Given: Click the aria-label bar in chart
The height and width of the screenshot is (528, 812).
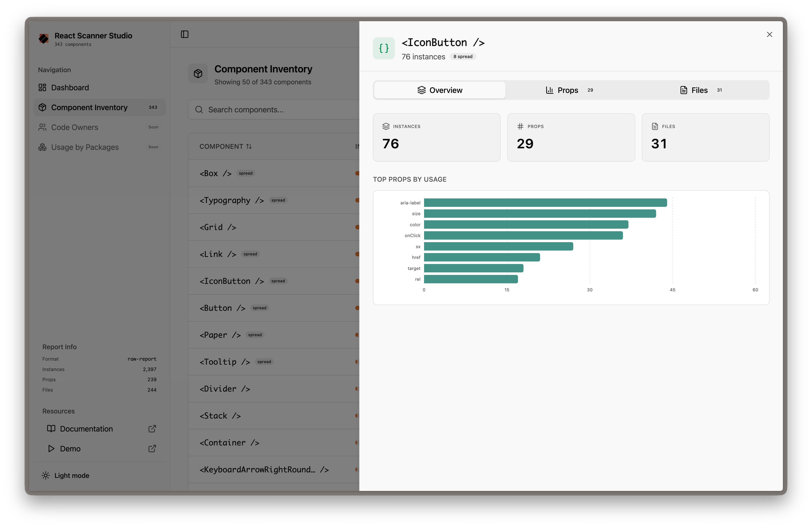Looking at the screenshot, I should tap(545, 203).
